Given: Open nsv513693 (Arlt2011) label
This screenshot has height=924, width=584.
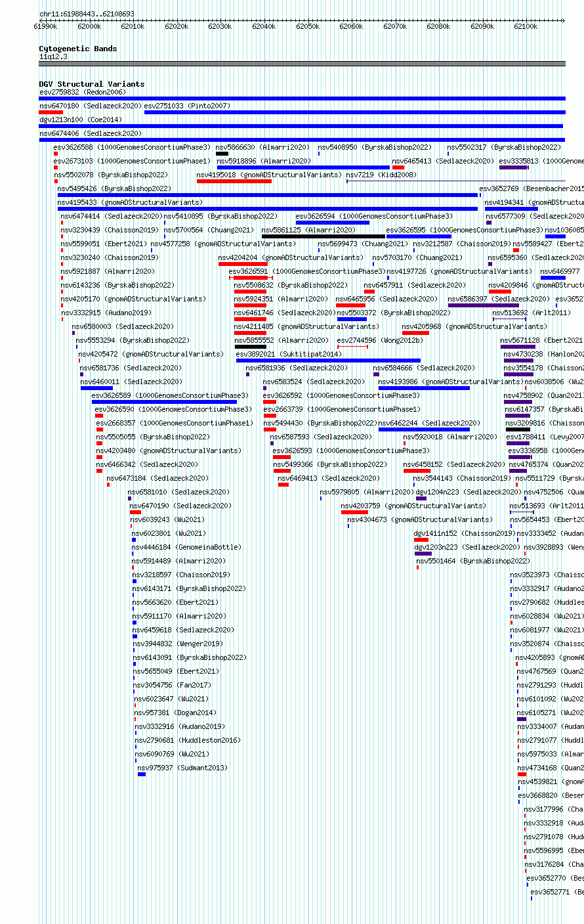Looking at the screenshot, I should 547,506.
